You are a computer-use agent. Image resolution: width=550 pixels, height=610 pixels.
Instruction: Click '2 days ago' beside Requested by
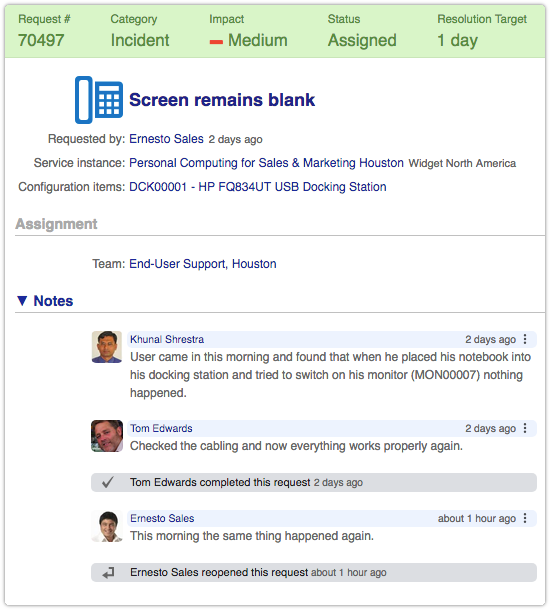(235, 139)
